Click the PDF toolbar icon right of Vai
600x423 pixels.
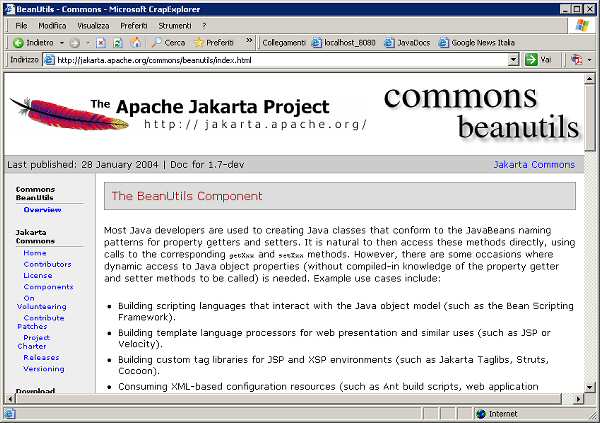576,60
